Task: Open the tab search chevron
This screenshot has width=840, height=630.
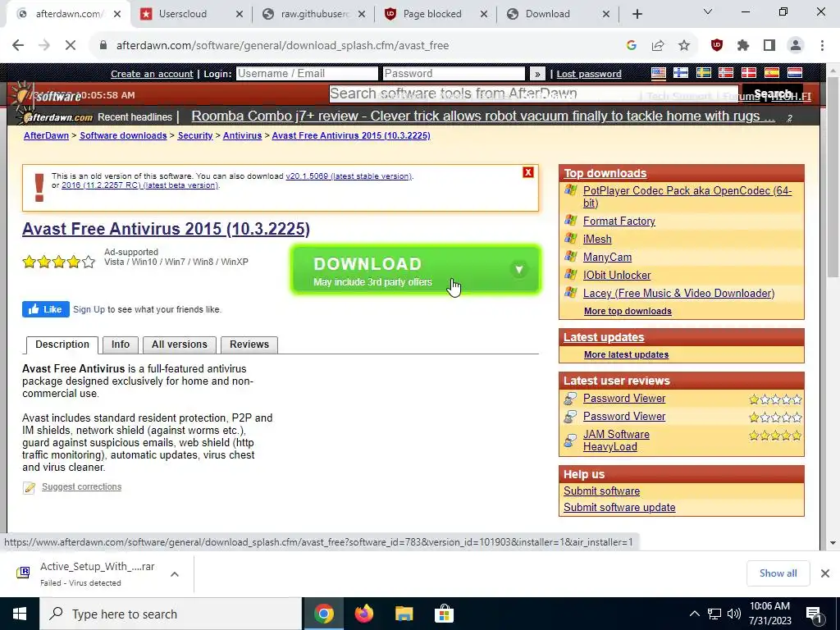Action: pos(708,11)
